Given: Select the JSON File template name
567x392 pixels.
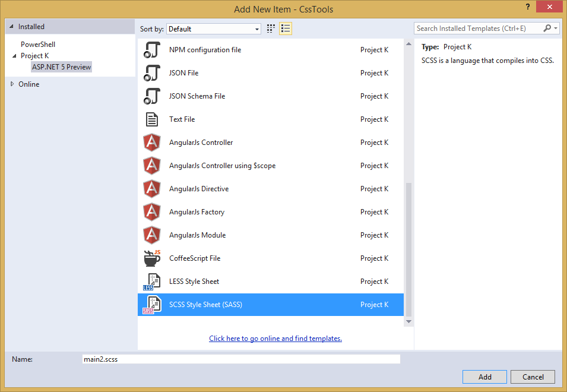Looking at the screenshot, I should tap(183, 73).
